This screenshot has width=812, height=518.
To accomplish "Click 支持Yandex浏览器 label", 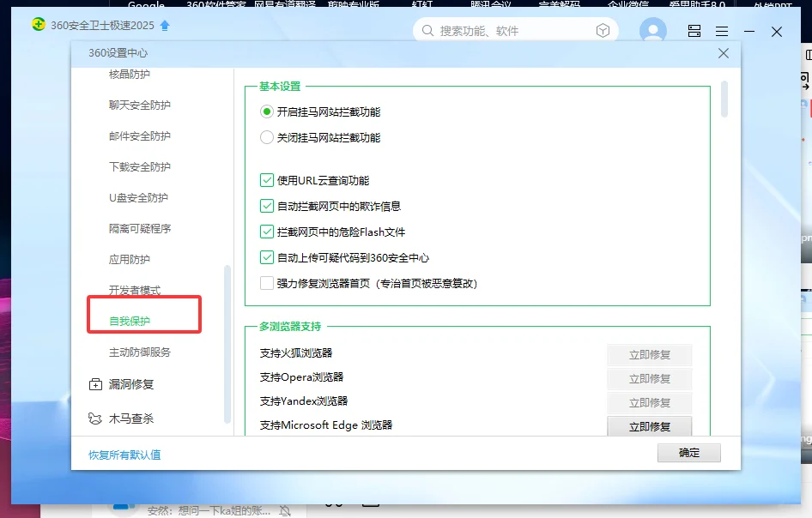I will click(x=304, y=401).
